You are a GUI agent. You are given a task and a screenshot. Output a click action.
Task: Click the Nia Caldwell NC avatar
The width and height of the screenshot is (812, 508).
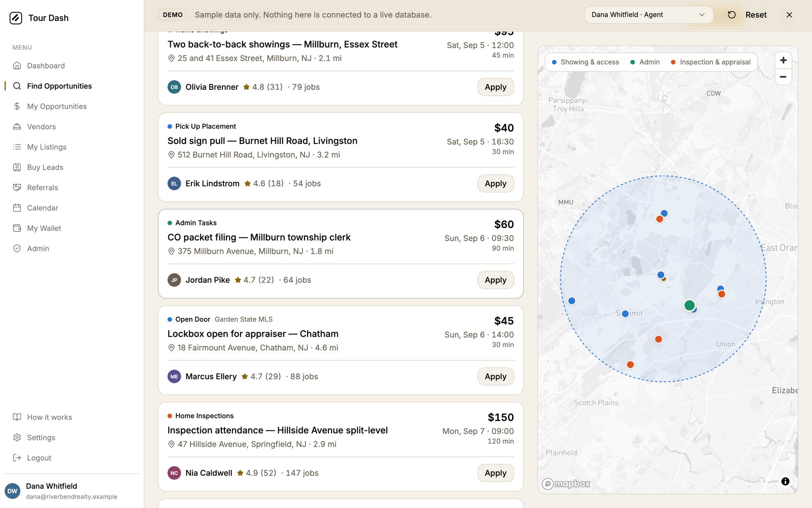pyautogui.click(x=174, y=473)
